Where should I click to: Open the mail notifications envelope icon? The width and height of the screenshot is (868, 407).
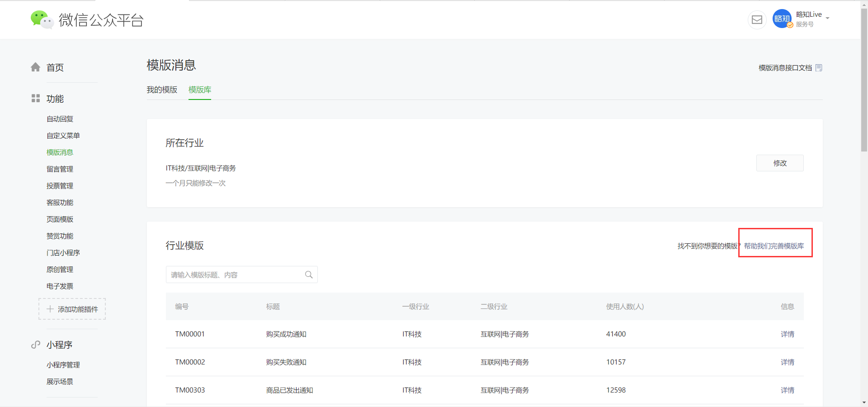pyautogui.click(x=757, y=20)
